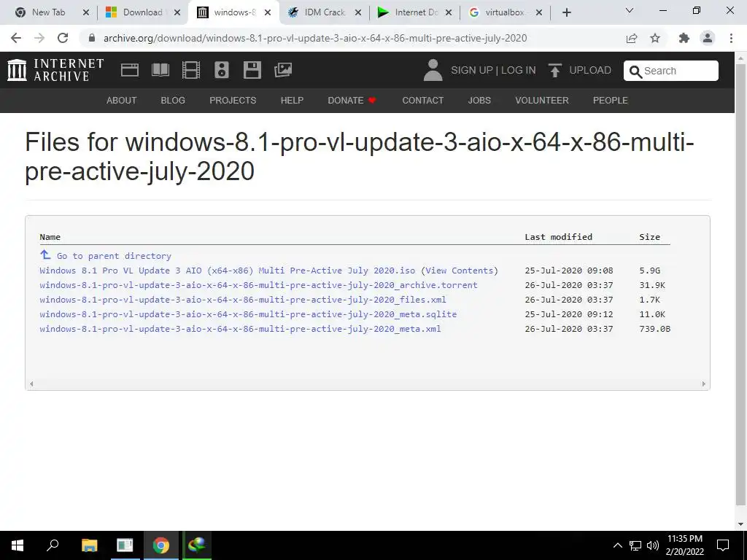
Task: Open File Explorer from the taskbar
Action: [89, 545]
